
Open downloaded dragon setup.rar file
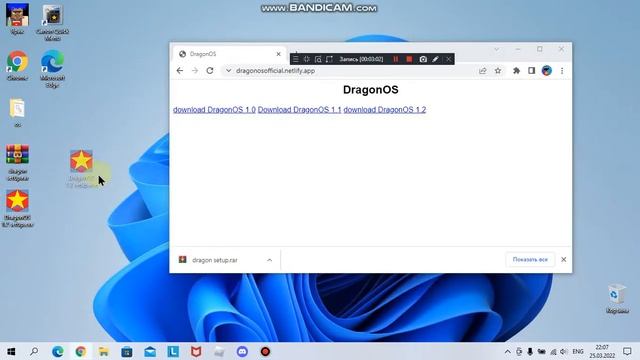coord(215,260)
